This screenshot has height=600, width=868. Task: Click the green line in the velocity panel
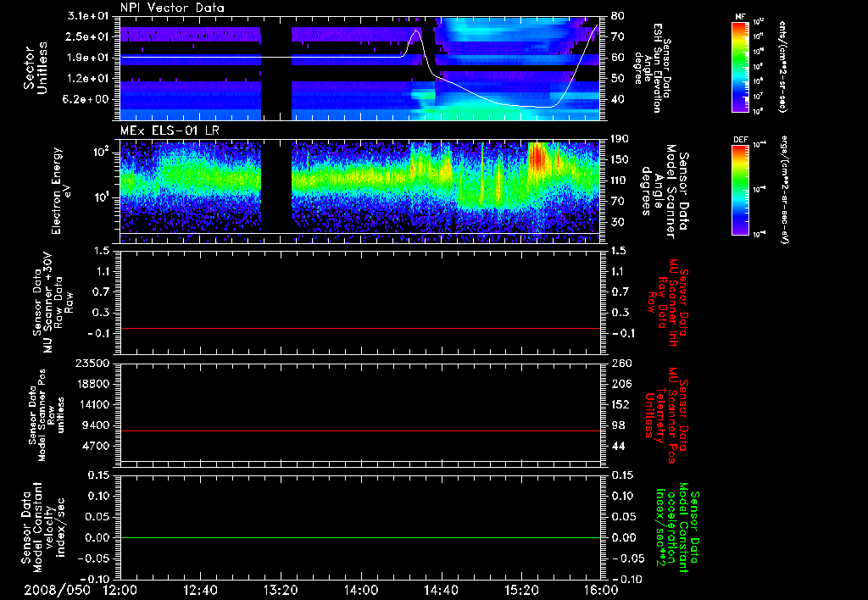tap(360, 537)
